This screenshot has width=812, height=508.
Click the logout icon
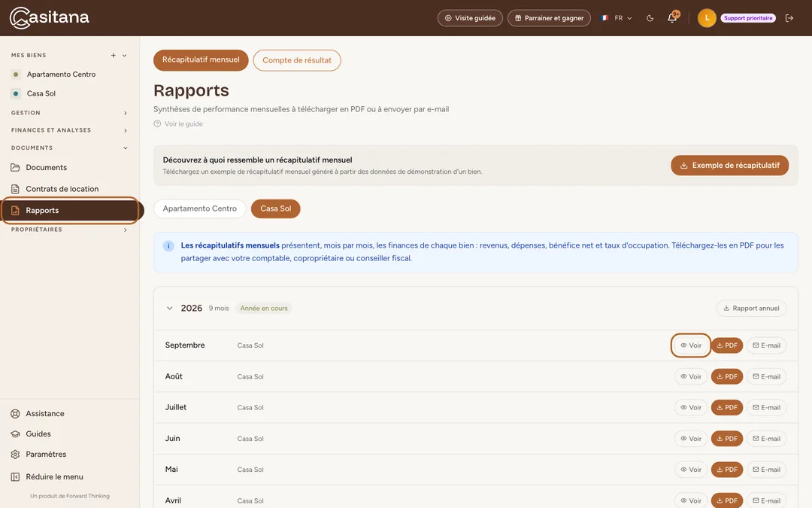(x=789, y=18)
